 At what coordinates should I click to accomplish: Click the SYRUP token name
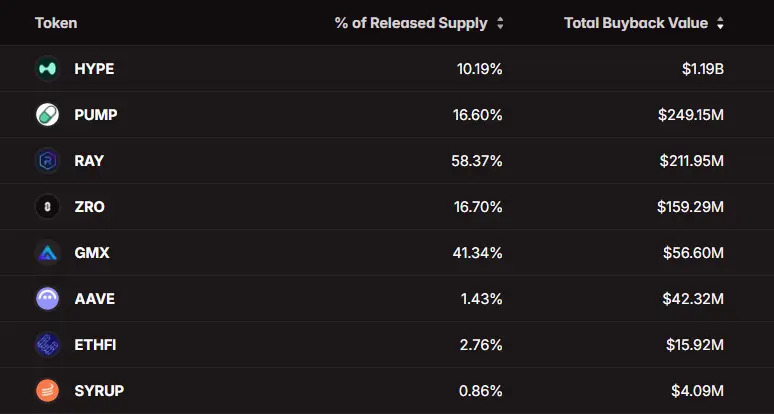click(x=99, y=391)
